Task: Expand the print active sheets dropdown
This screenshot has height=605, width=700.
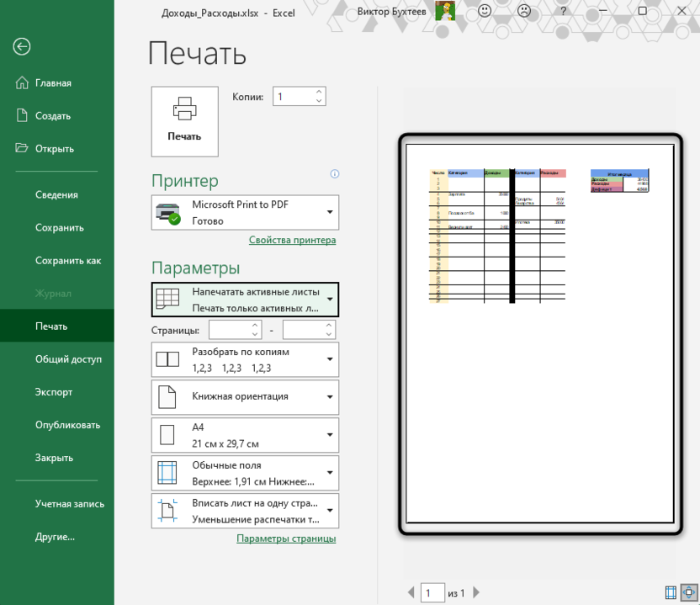Action: point(330,300)
